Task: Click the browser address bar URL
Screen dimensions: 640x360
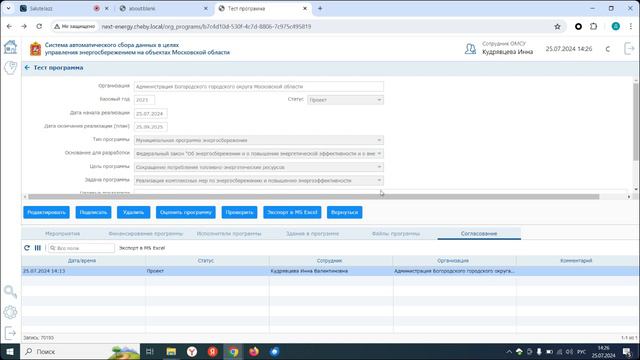Action: click(206, 27)
